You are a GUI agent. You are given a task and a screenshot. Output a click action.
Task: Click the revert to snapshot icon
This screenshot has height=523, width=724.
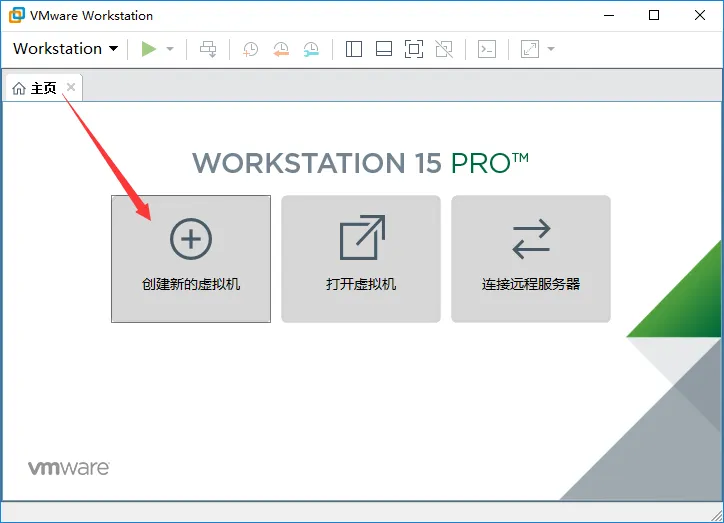click(x=281, y=49)
